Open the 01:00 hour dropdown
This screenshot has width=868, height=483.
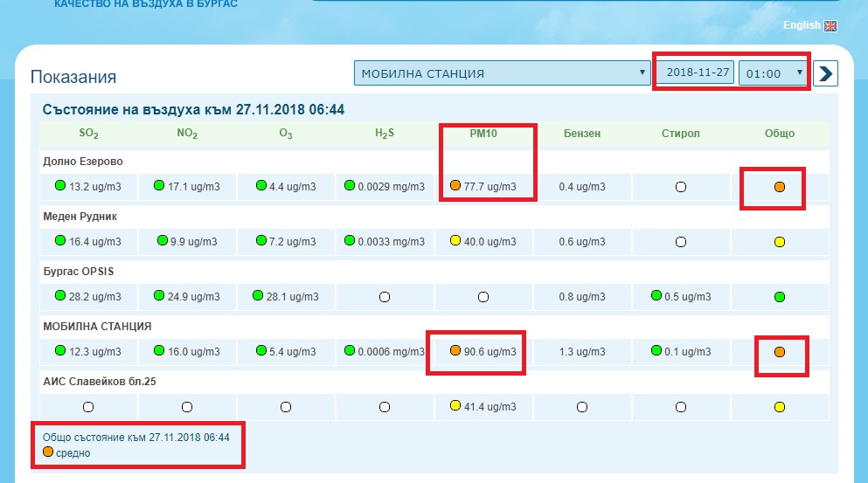click(x=773, y=73)
